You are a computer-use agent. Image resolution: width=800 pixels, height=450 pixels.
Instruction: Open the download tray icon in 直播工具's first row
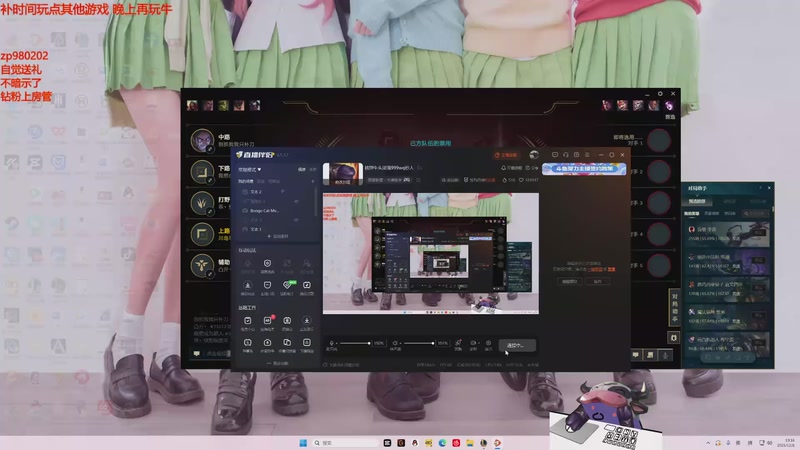click(x=307, y=322)
